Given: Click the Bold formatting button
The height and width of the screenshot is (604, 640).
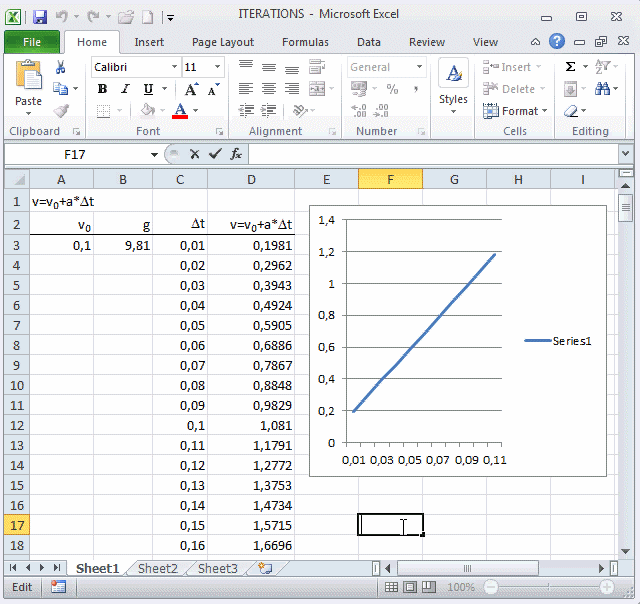Looking at the screenshot, I should point(102,89).
